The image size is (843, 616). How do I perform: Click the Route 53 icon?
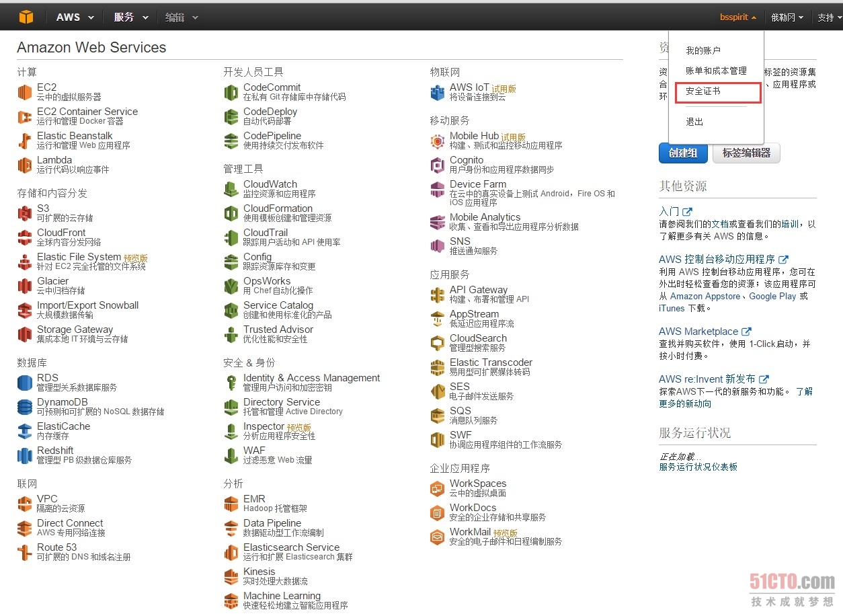tap(25, 552)
